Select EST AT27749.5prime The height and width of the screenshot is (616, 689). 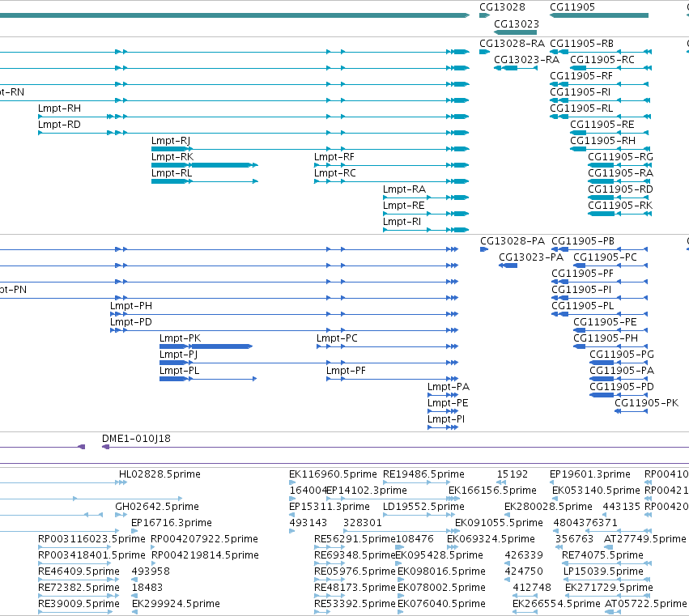pyautogui.click(x=644, y=540)
